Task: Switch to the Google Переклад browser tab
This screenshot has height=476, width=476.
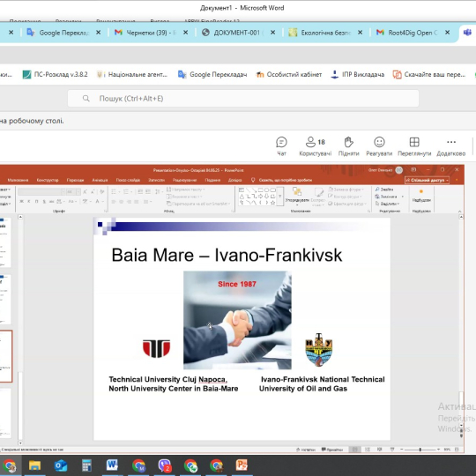Action: (x=63, y=33)
